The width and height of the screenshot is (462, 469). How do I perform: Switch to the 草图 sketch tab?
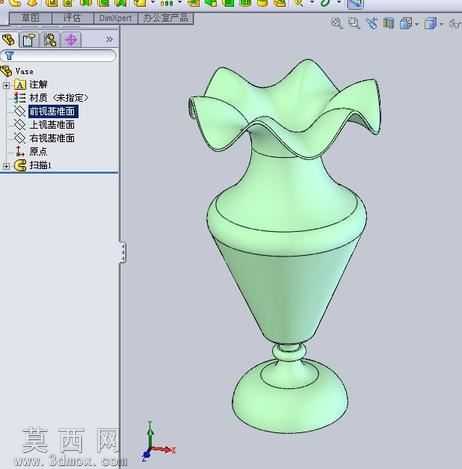pos(31,18)
